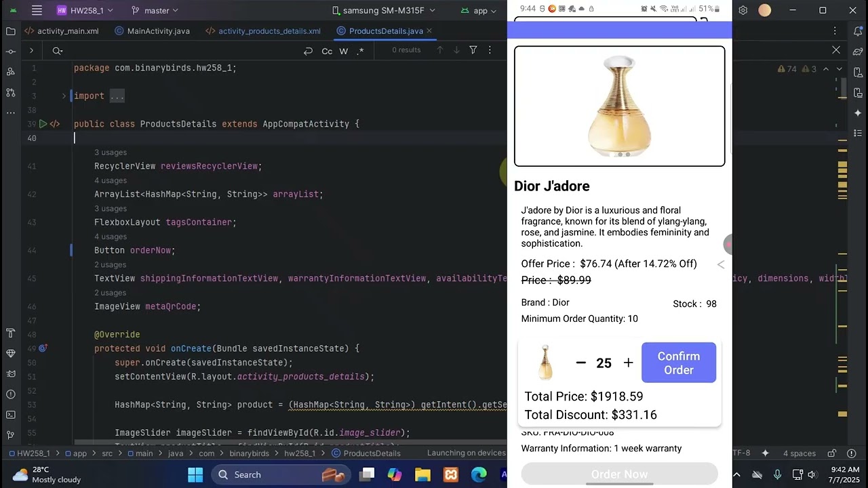Click Confirm Order button on phone
Screen dimensions: 868x488
[678, 363]
